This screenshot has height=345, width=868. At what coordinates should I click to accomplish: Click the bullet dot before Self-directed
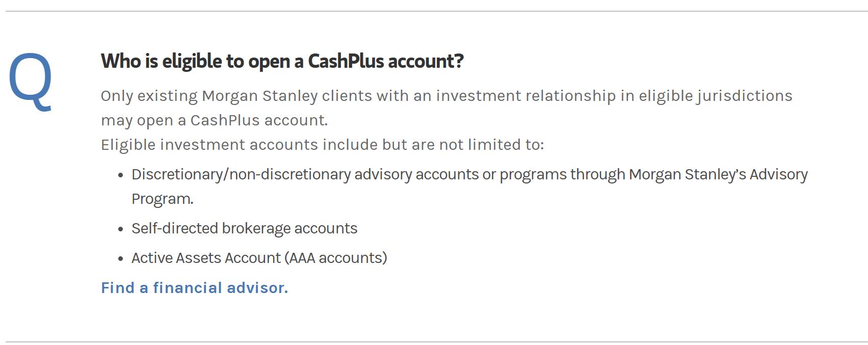tap(121, 229)
